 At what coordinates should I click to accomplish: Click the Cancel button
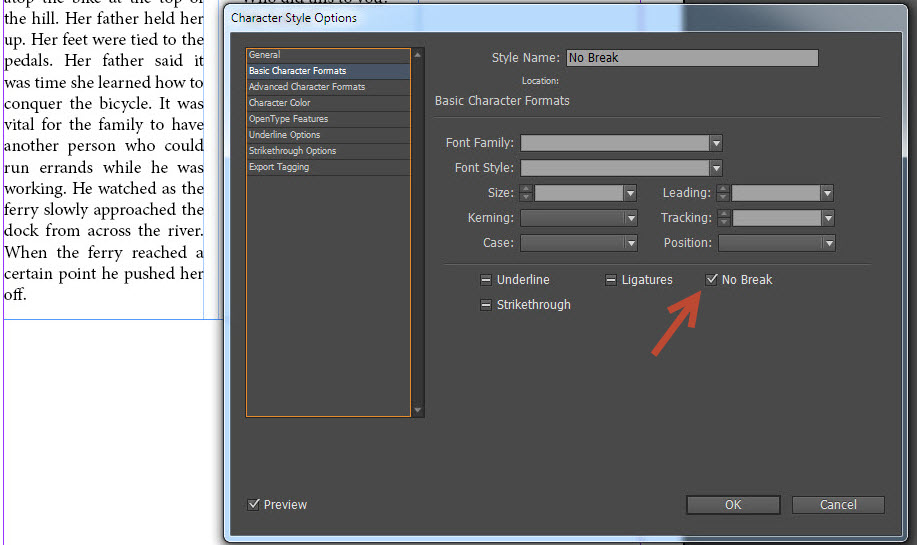838,505
